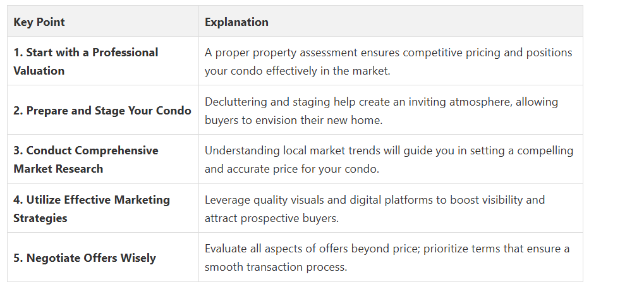Click the phrase "smooth transaction process" in the last explanation
The height and width of the screenshot is (284, 644).
pyautogui.click(x=276, y=267)
